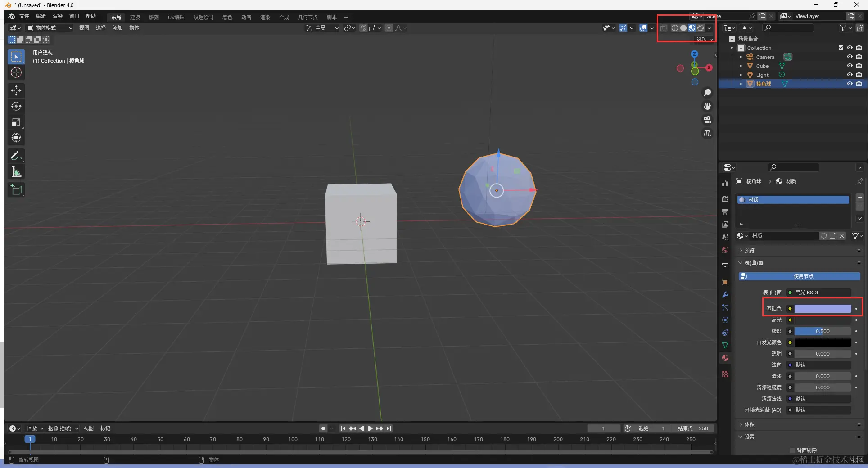The width and height of the screenshot is (868, 468).
Task: Switch to the 几何节点 workspace tab
Action: coord(308,17)
